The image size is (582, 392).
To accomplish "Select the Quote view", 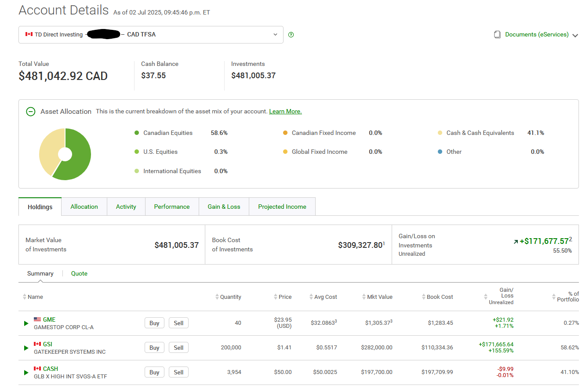I will click(79, 273).
